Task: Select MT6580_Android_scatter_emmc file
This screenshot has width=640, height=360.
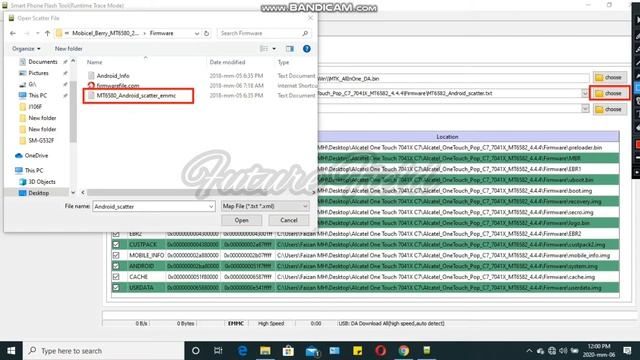Action: 136,96
